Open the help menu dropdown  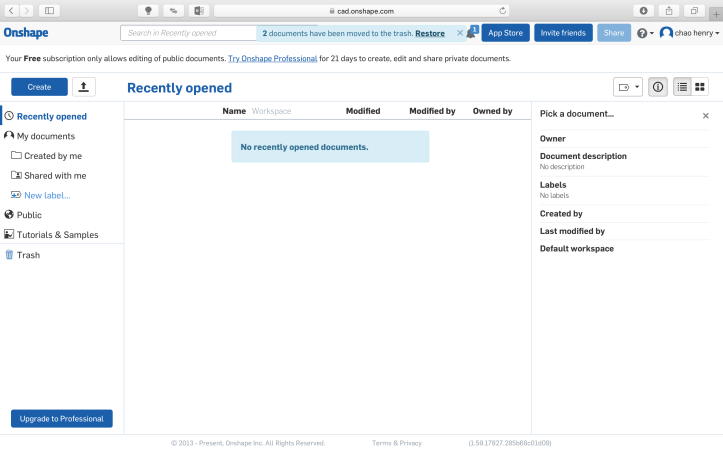pos(645,33)
